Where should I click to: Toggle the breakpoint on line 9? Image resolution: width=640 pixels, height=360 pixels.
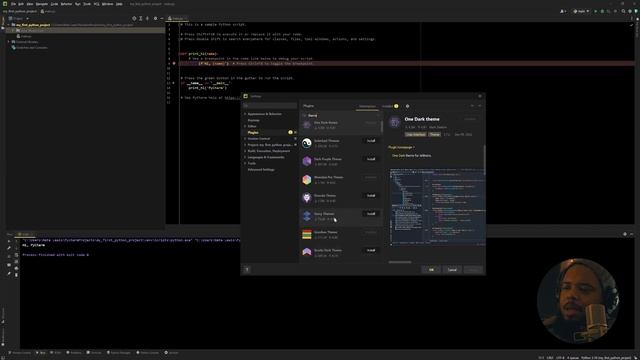[x=174, y=64]
